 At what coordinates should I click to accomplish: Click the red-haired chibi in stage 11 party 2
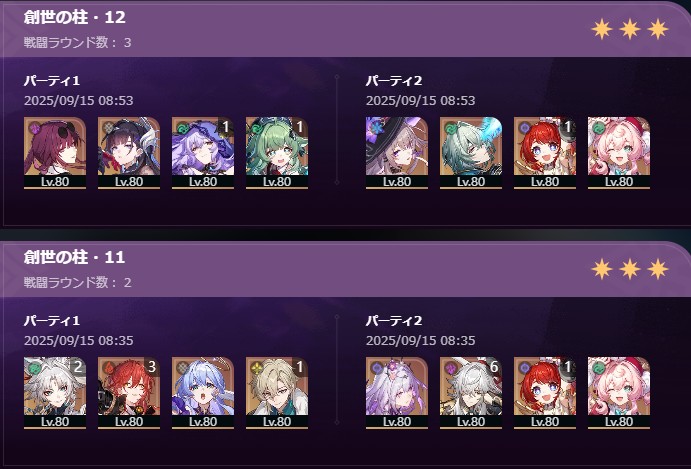[x=545, y=393]
